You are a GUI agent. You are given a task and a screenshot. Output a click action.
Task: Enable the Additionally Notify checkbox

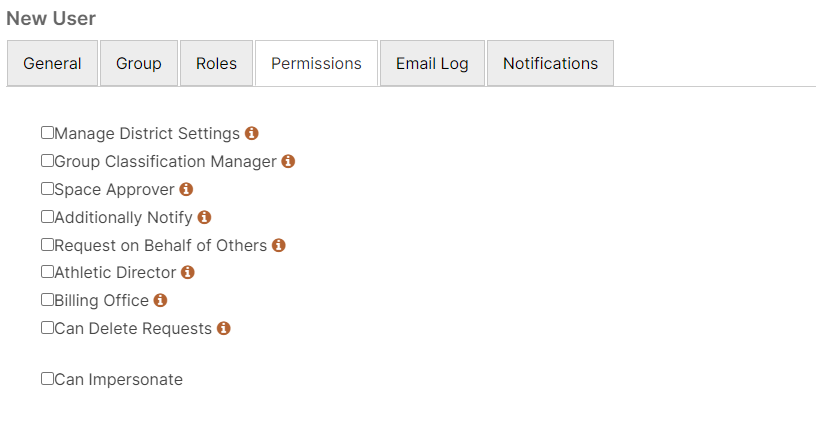(x=47, y=216)
